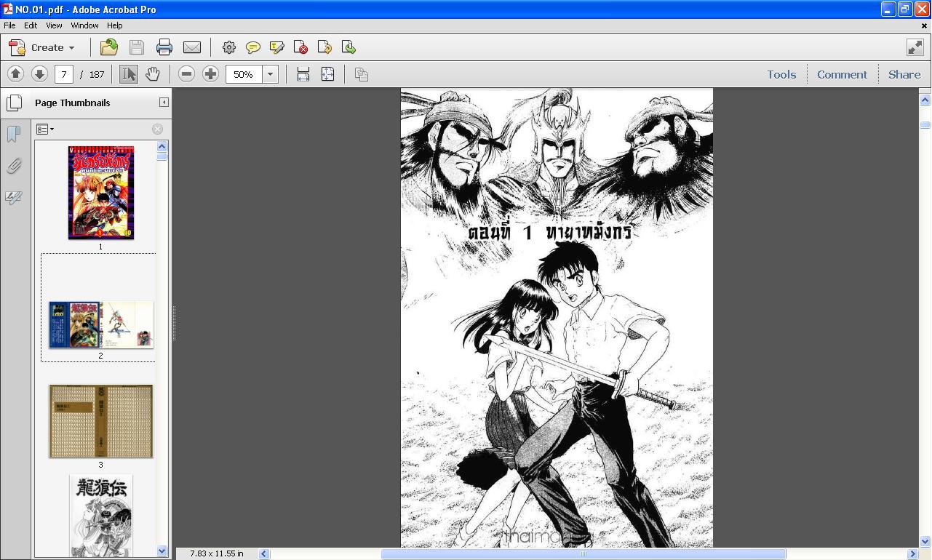The width and height of the screenshot is (932, 560).
Task: Select page 2 thumbnail
Action: pyautogui.click(x=101, y=324)
